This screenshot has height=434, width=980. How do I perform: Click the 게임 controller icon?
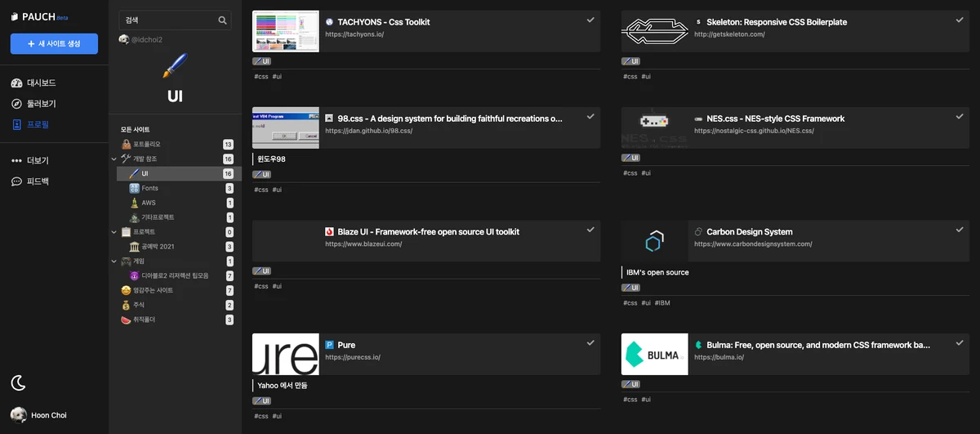click(x=125, y=262)
